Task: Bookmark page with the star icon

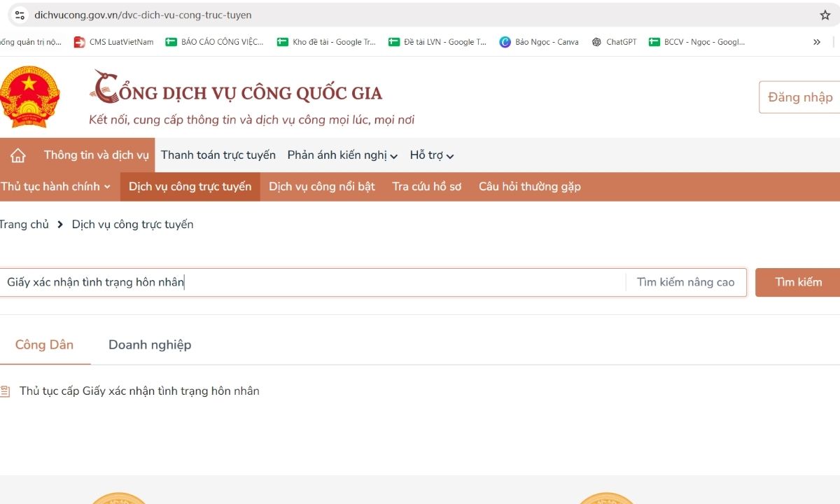Action: pos(825,15)
